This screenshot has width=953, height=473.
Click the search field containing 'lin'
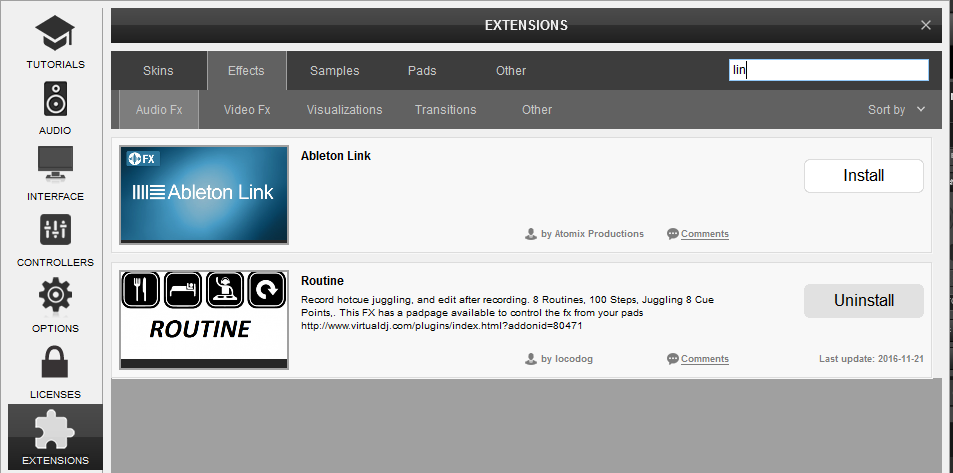pos(829,70)
